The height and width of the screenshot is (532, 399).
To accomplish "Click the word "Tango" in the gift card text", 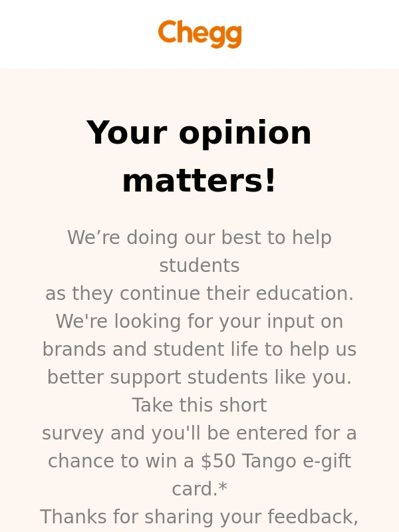I will coord(269,462).
